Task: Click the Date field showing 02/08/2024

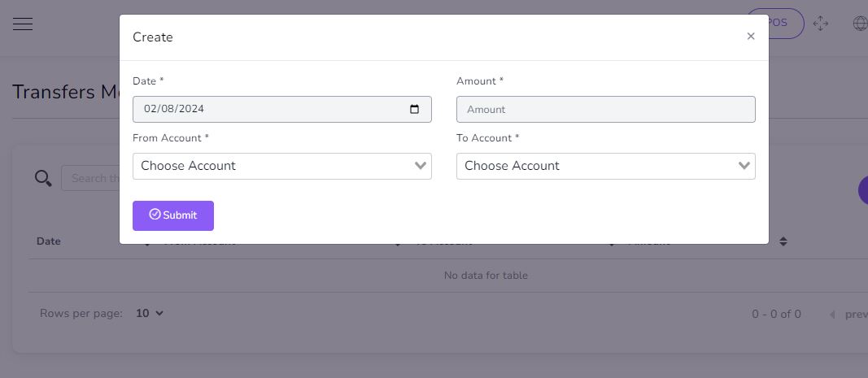Action: coord(281,110)
